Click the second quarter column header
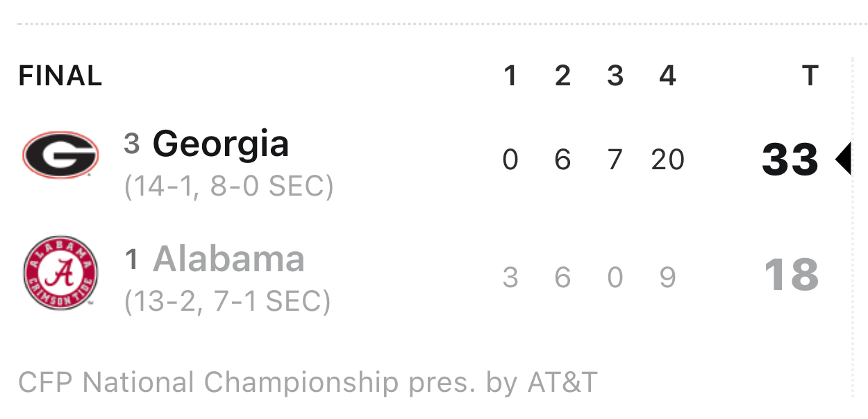Viewport: 868px width, 419px height. tap(563, 76)
